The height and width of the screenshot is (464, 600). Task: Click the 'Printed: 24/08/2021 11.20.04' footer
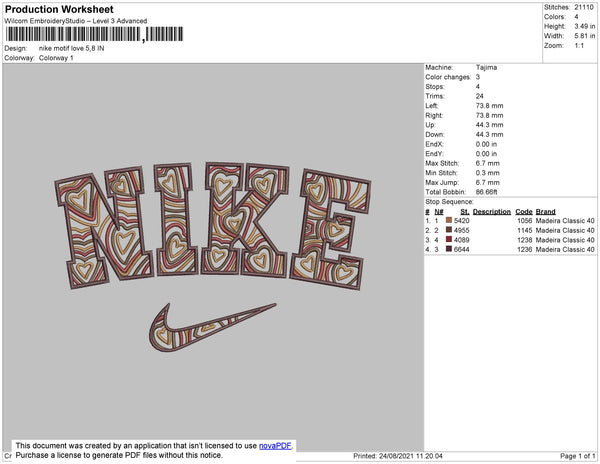click(x=398, y=456)
